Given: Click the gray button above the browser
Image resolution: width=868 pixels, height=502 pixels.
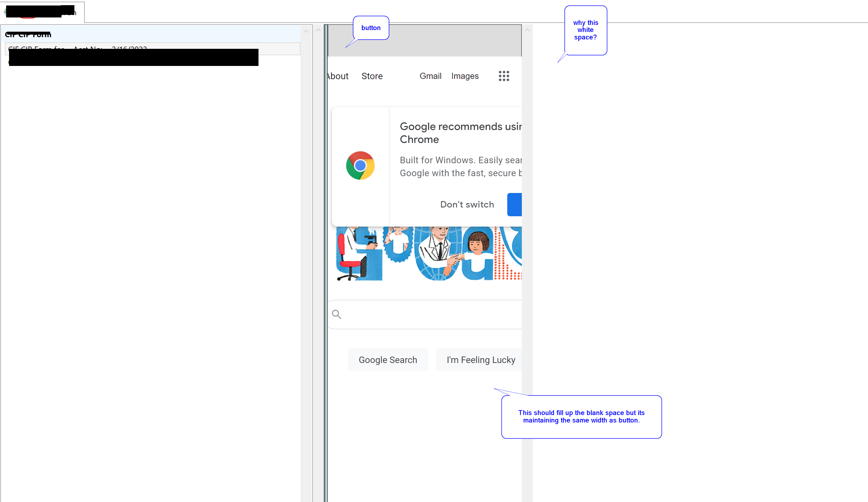Looking at the screenshot, I should (425, 41).
